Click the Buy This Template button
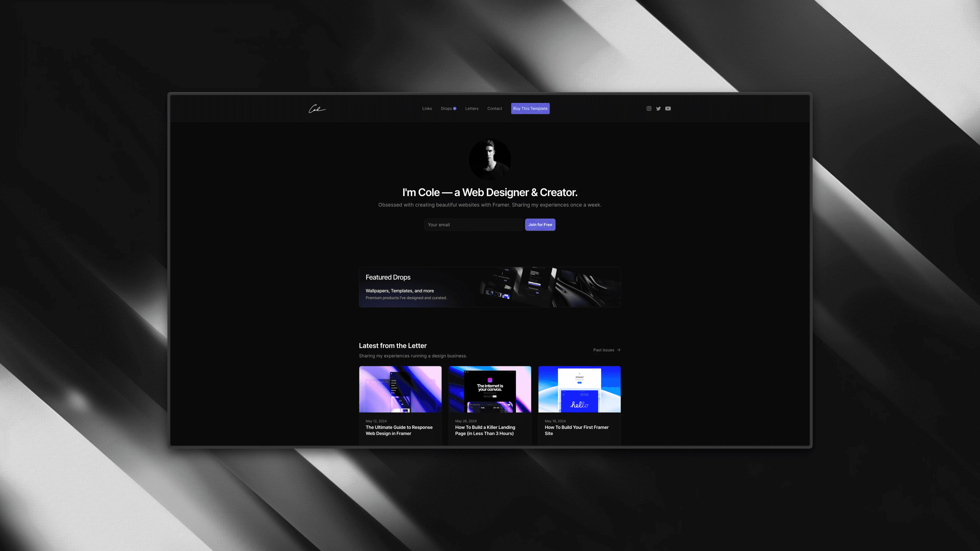This screenshot has height=551, width=980. pyautogui.click(x=530, y=108)
